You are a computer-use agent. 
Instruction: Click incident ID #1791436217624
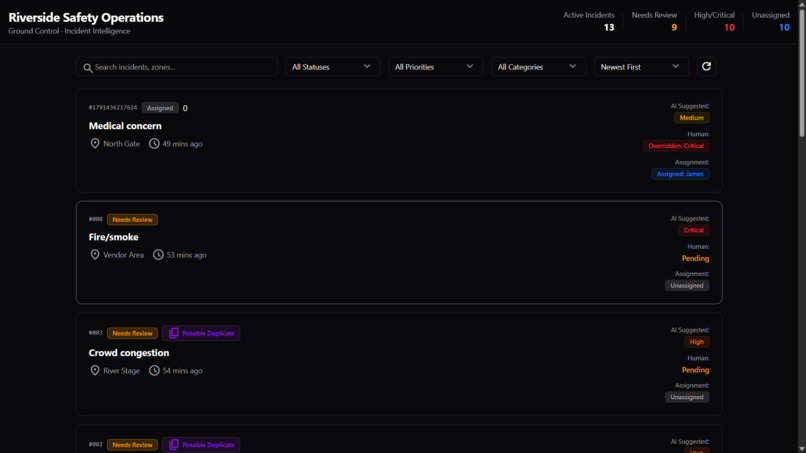click(x=113, y=107)
